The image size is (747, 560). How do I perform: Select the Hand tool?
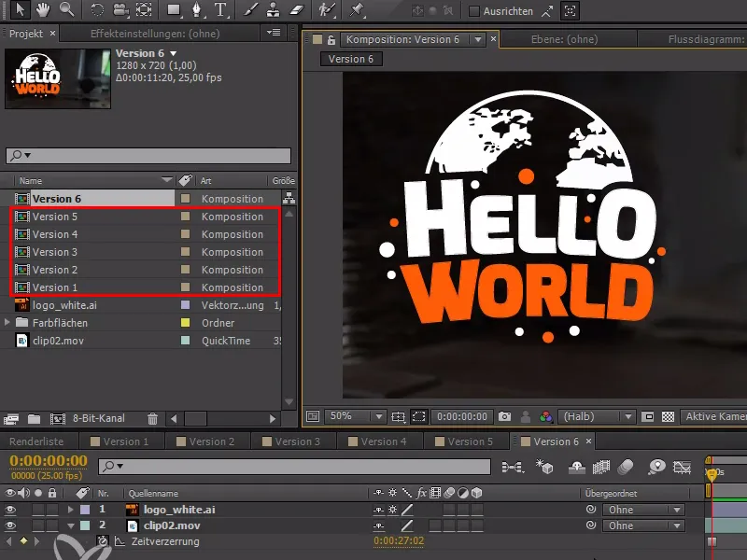43,9
